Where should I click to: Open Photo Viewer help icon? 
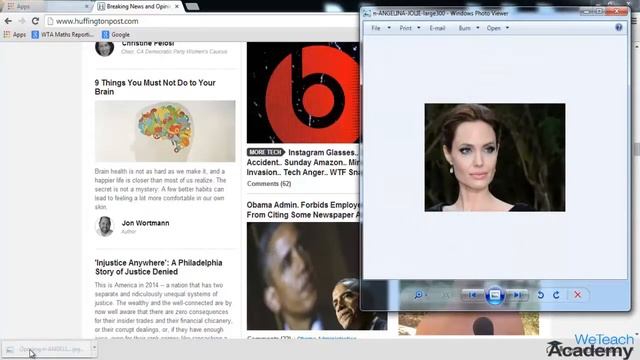pos(619,27)
